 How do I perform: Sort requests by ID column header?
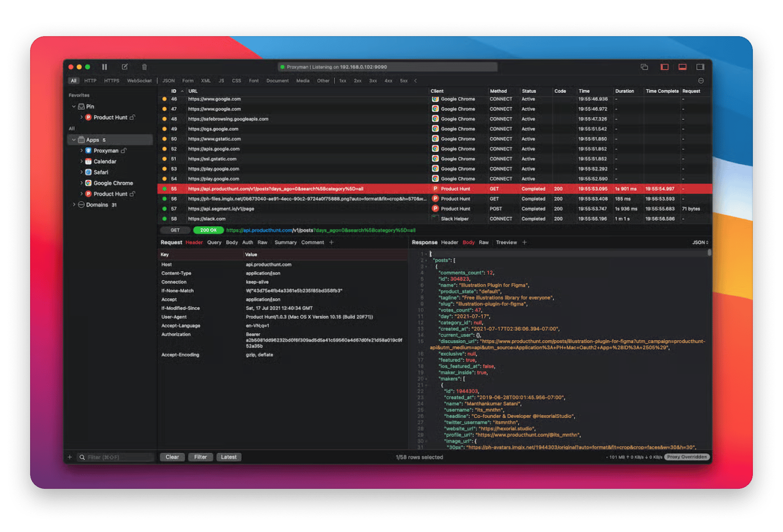174,91
